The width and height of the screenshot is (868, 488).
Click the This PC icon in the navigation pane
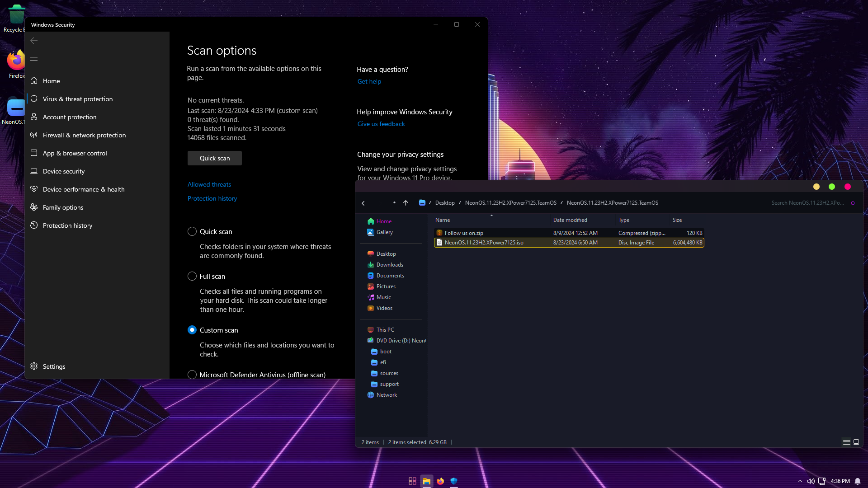pyautogui.click(x=371, y=330)
